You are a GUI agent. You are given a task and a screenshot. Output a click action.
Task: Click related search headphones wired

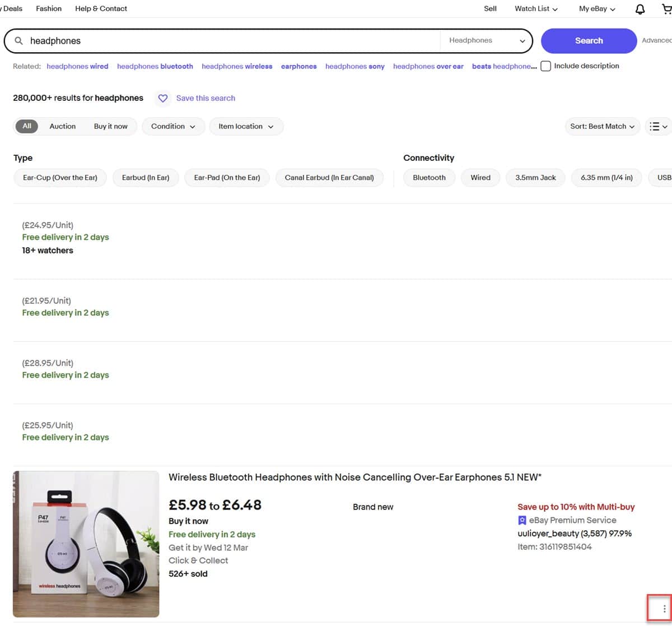(x=77, y=66)
